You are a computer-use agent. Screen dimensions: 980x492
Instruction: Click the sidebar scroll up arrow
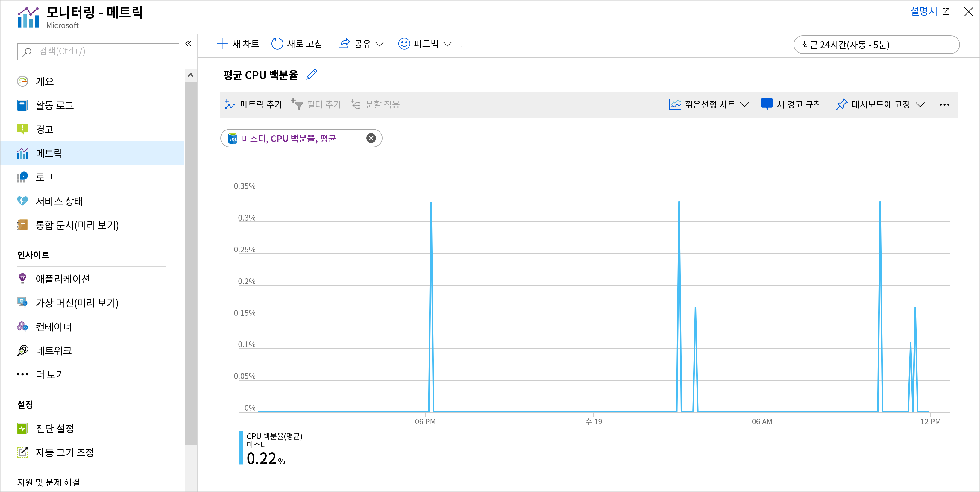point(191,75)
